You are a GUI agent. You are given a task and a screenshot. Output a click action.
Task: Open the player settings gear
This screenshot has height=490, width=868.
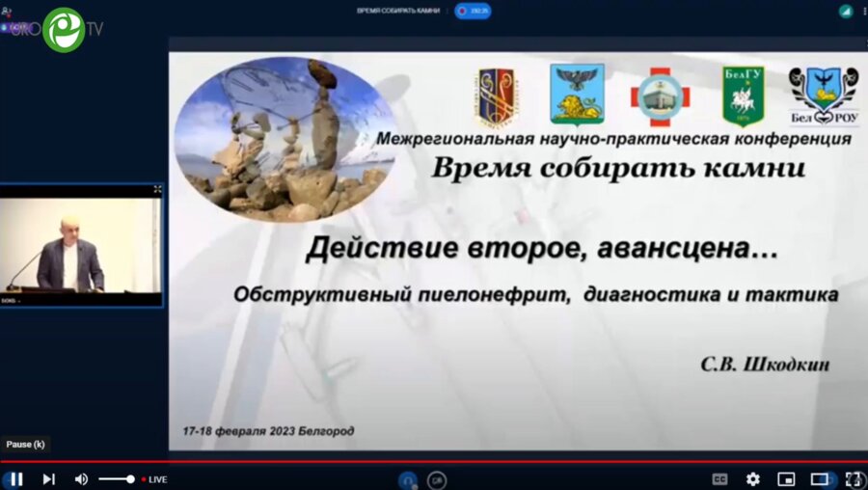752,479
